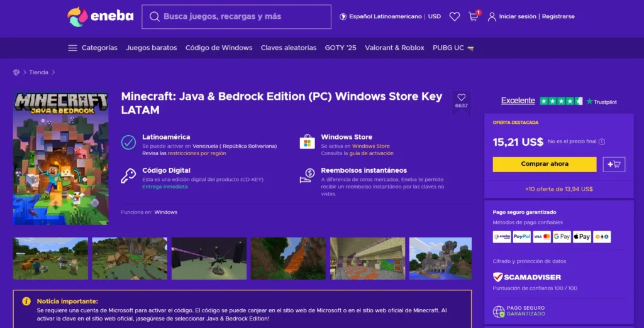This screenshot has width=644, height=328.
Task: Expand the +10 oferta de 13,94 US$ list
Action: 558,189
